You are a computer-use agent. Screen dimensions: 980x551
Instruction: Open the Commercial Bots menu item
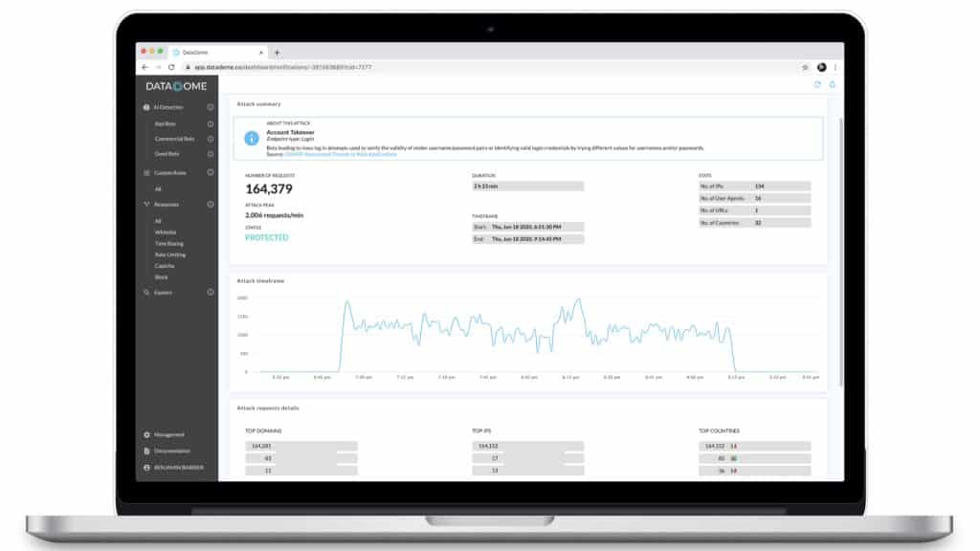(x=174, y=139)
